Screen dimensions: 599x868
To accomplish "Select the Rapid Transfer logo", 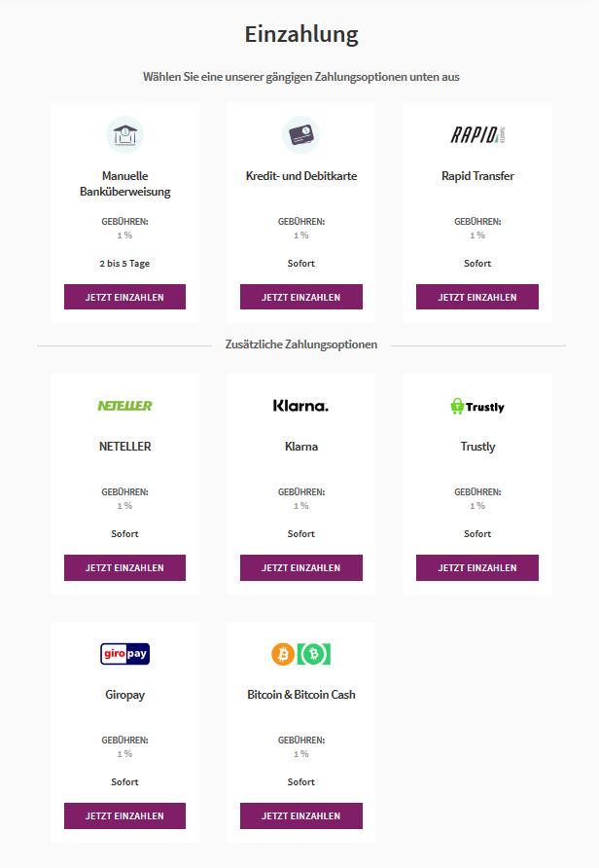I will pos(477,134).
